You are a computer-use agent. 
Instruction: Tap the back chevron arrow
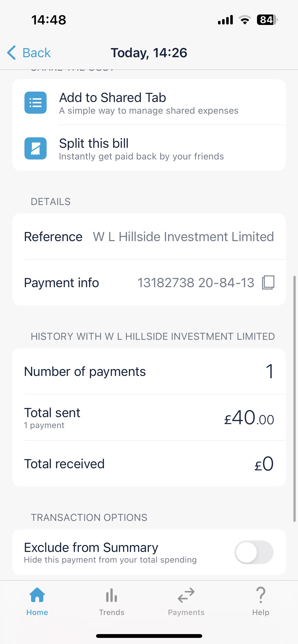(11, 53)
